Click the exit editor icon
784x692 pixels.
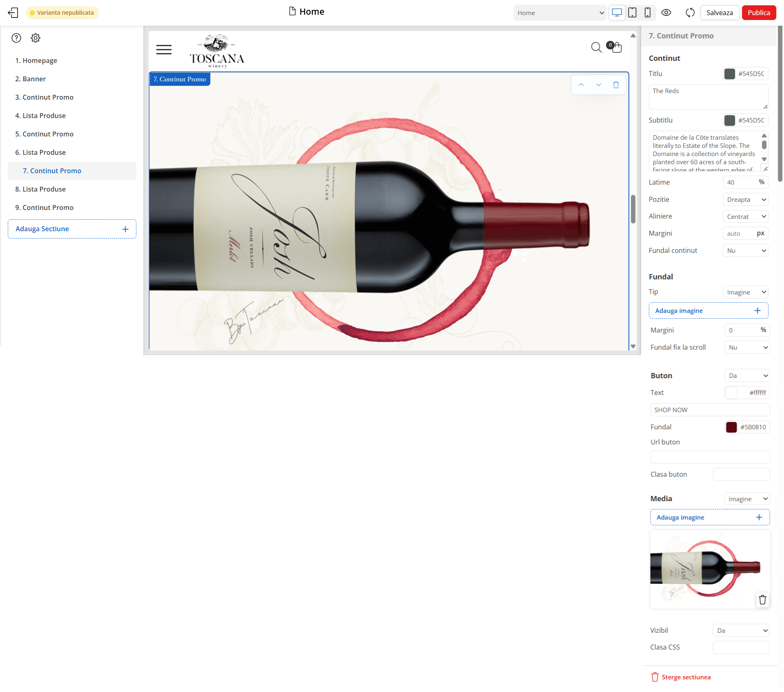(x=13, y=13)
